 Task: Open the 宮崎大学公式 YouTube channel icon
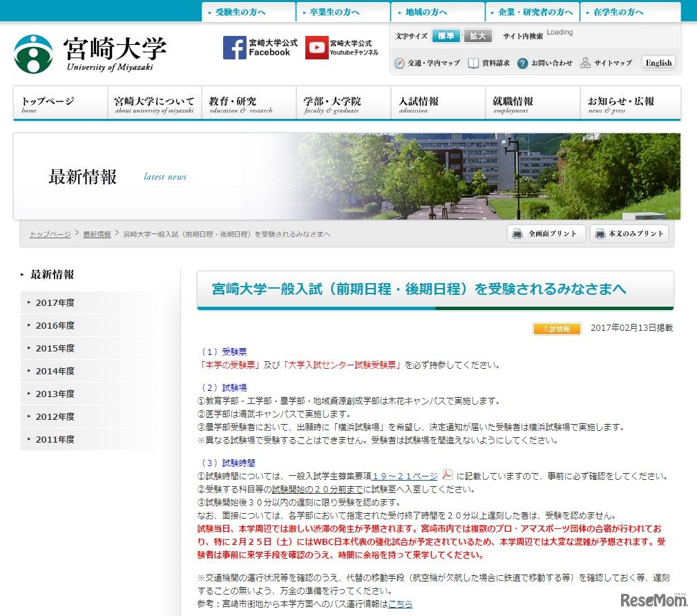coord(316,48)
